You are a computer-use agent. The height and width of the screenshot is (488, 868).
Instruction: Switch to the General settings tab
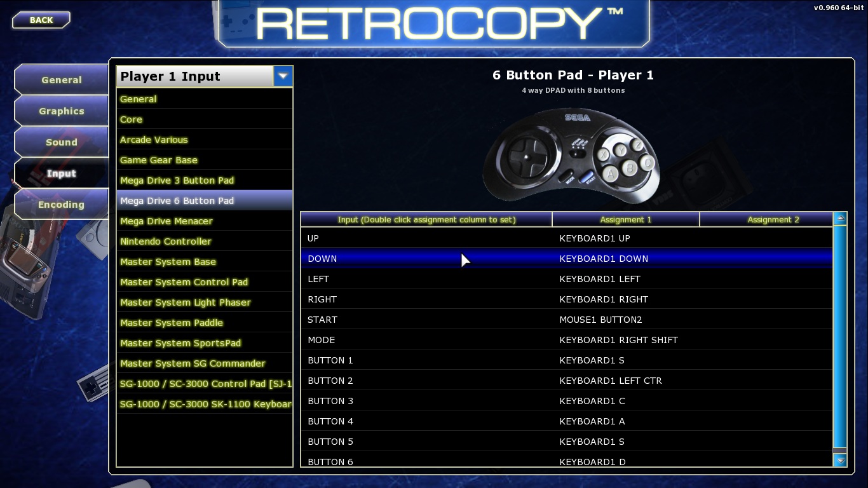(61, 80)
